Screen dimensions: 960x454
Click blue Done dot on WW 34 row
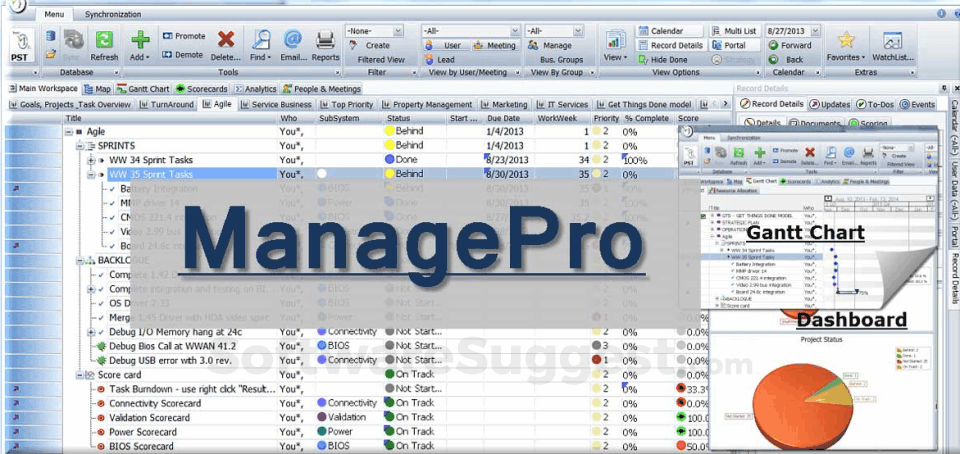[x=389, y=160]
